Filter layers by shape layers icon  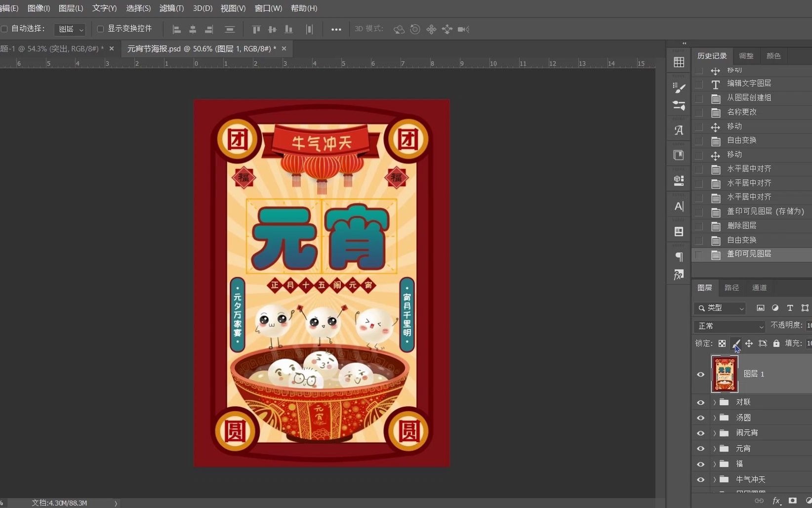pos(805,308)
